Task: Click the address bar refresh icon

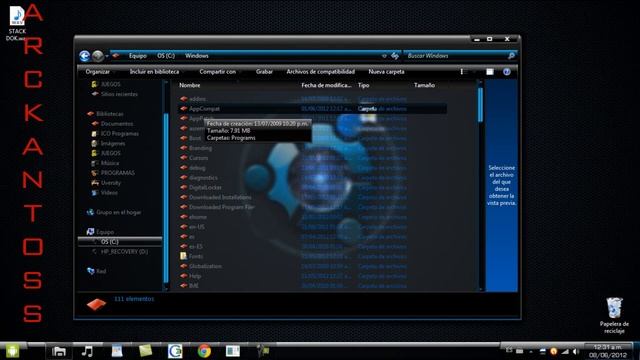Action: tap(395, 56)
